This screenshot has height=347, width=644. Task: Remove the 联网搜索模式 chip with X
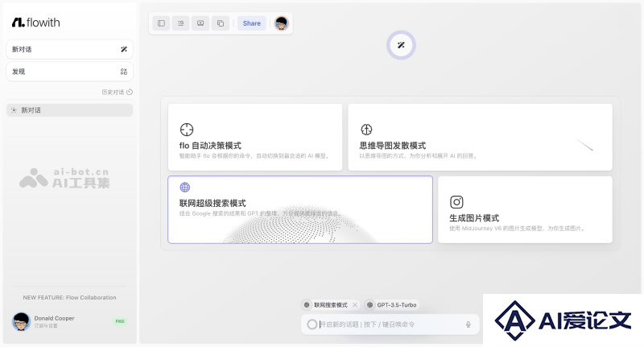pyautogui.click(x=355, y=304)
